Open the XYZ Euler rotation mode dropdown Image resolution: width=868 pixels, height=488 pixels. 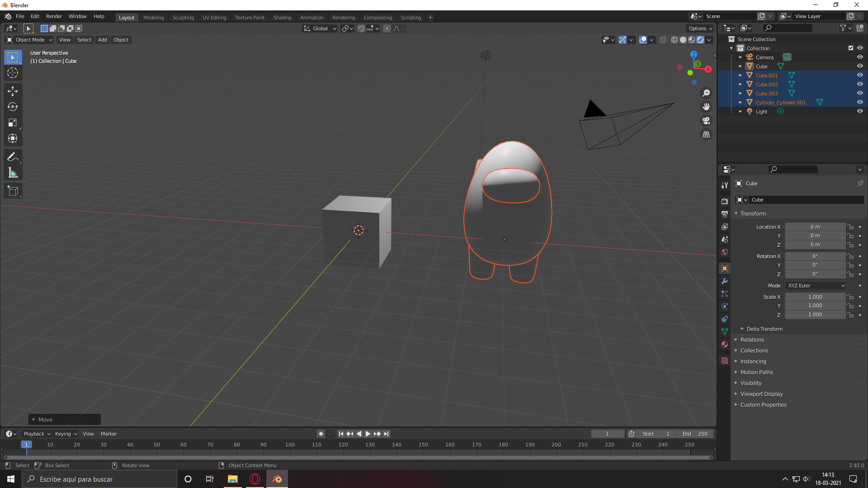coord(816,286)
